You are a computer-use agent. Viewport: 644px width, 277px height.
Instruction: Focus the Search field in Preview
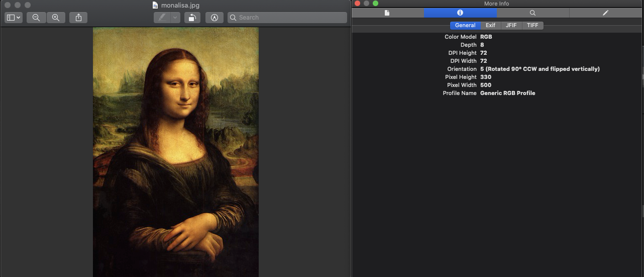[287, 18]
